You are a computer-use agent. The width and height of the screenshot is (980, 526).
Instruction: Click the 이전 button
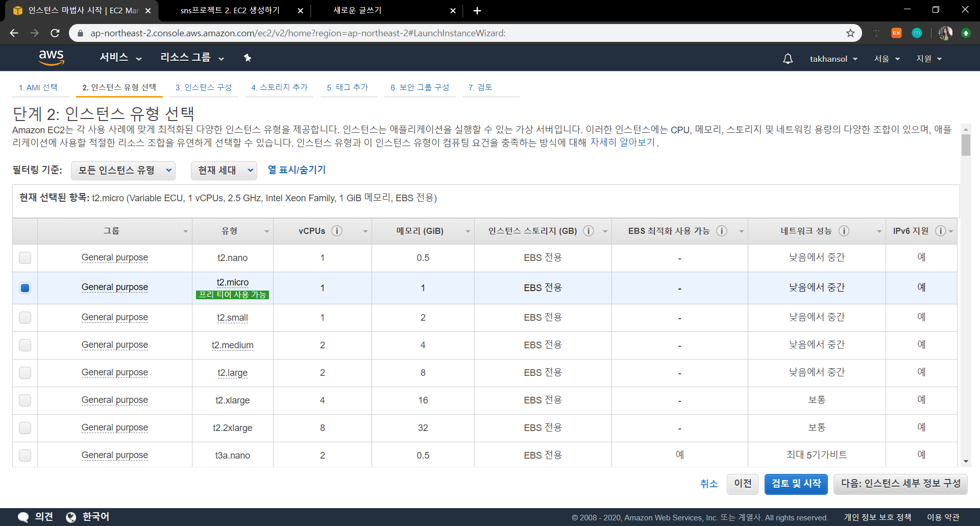click(x=743, y=484)
